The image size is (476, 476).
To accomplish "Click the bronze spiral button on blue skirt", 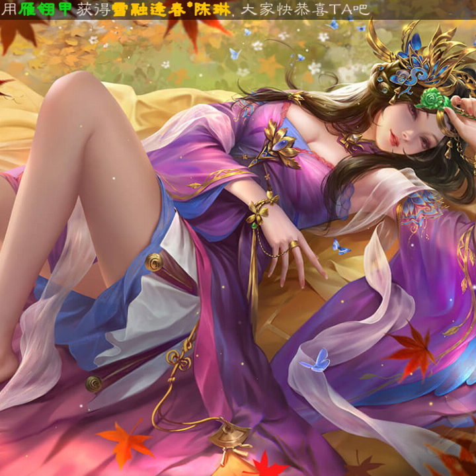I will (x=154, y=262).
